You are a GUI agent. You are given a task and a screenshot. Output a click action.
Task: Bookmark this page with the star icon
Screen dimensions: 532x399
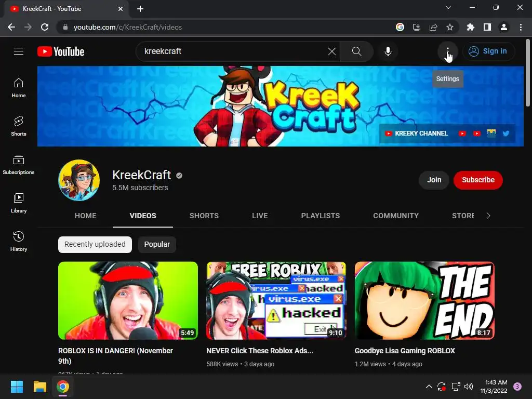coord(450,27)
